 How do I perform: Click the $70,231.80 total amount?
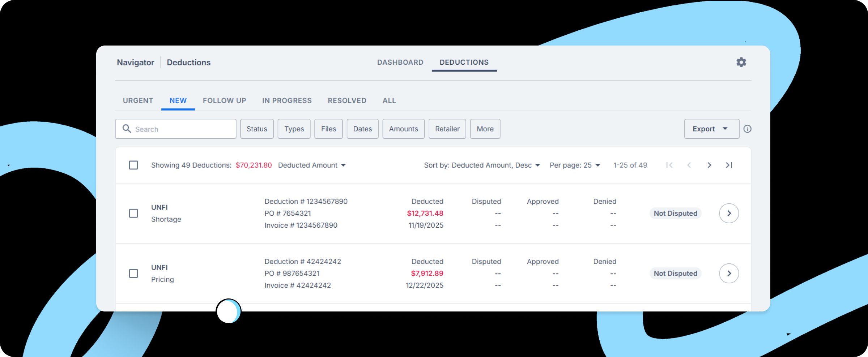pos(254,165)
